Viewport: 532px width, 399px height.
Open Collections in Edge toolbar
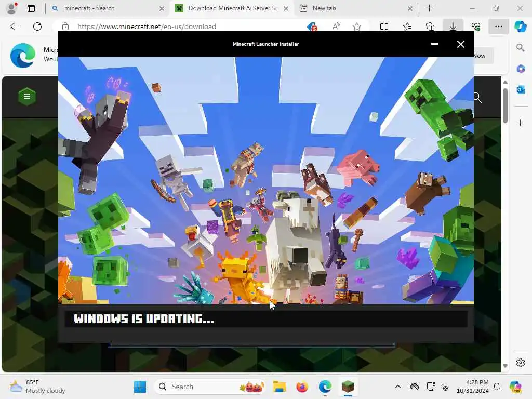pyautogui.click(x=430, y=26)
